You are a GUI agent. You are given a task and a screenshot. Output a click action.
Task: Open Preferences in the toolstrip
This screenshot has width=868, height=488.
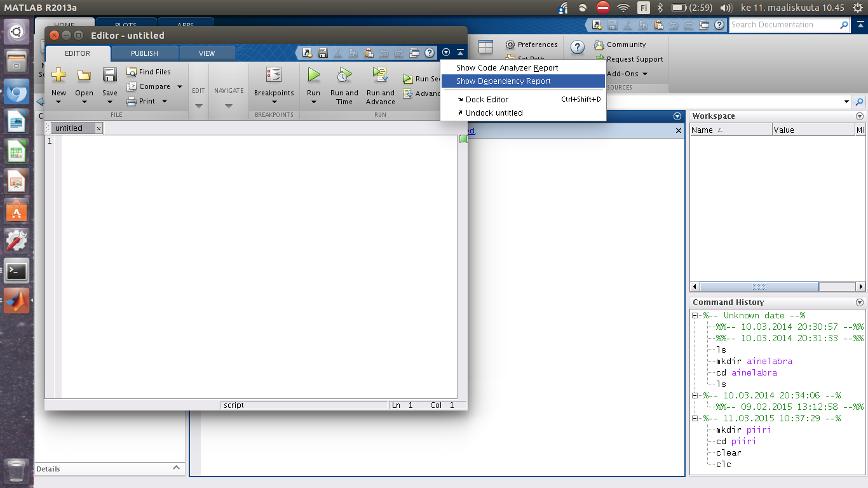pos(531,44)
